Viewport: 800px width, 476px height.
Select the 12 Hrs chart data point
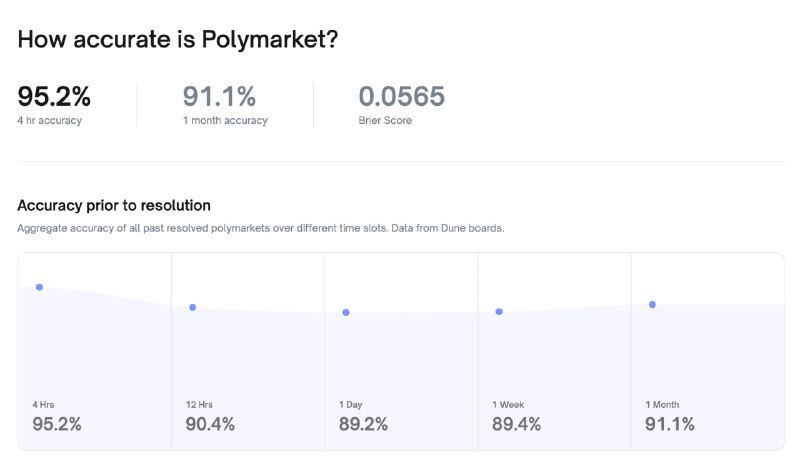tap(193, 307)
